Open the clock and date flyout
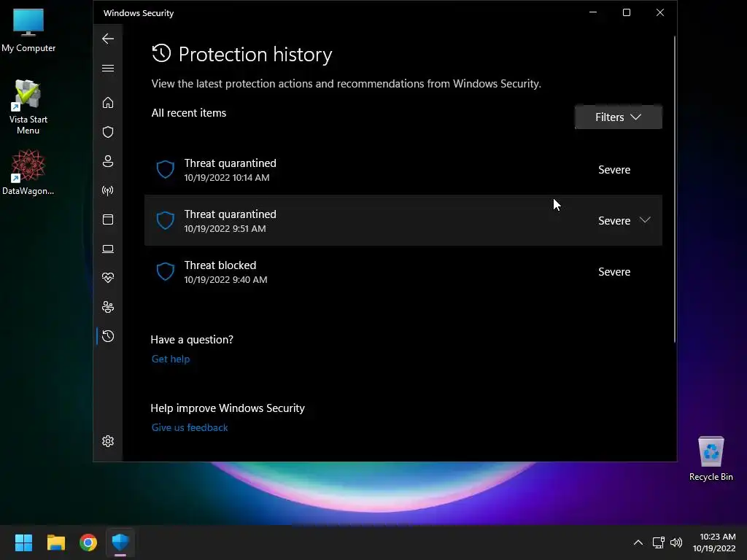Viewport: 747px width, 560px height. click(714, 542)
